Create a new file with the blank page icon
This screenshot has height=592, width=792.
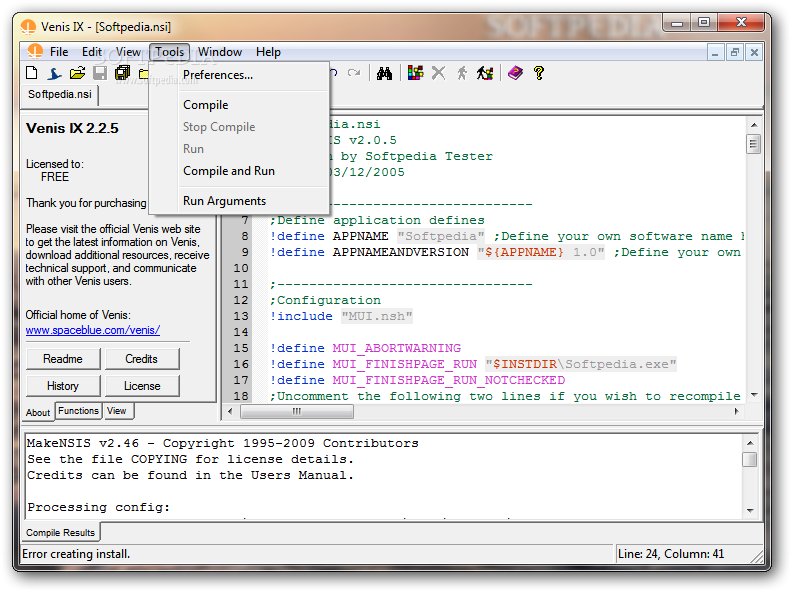pos(31,73)
